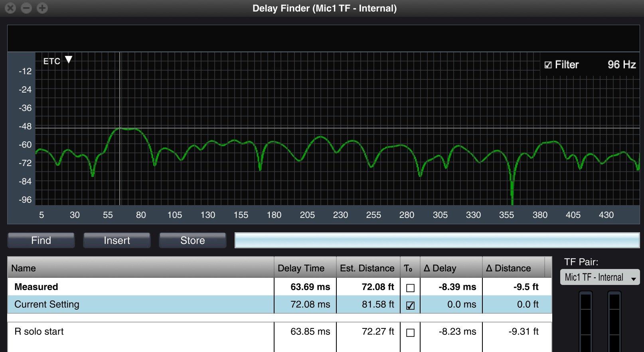
Task: Uncheck the T₀ box in Current Setting row
Action: point(410,305)
